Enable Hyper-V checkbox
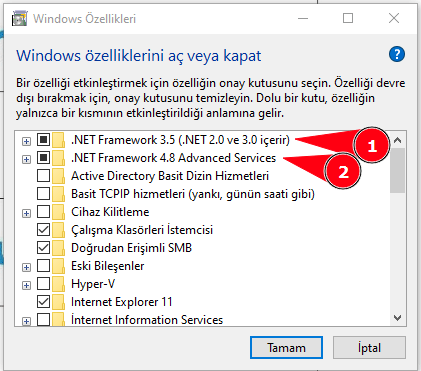Viewport: 421px width, 371px height. coord(43,283)
